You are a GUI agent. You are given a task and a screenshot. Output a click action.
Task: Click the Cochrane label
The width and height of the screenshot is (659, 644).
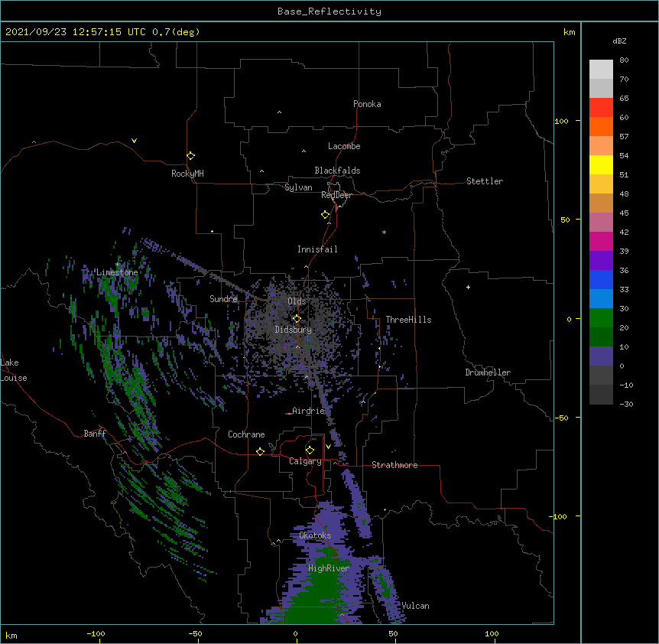pyautogui.click(x=246, y=434)
